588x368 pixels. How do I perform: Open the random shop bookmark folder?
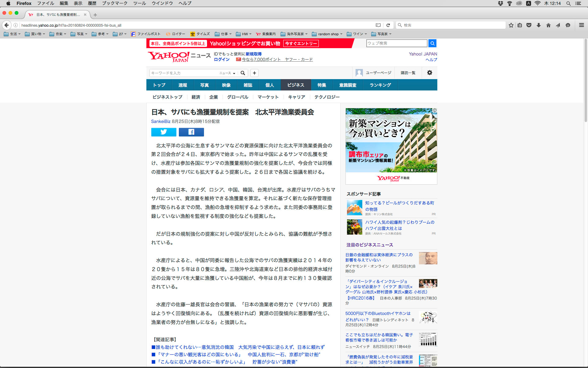[x=327, y=34]
